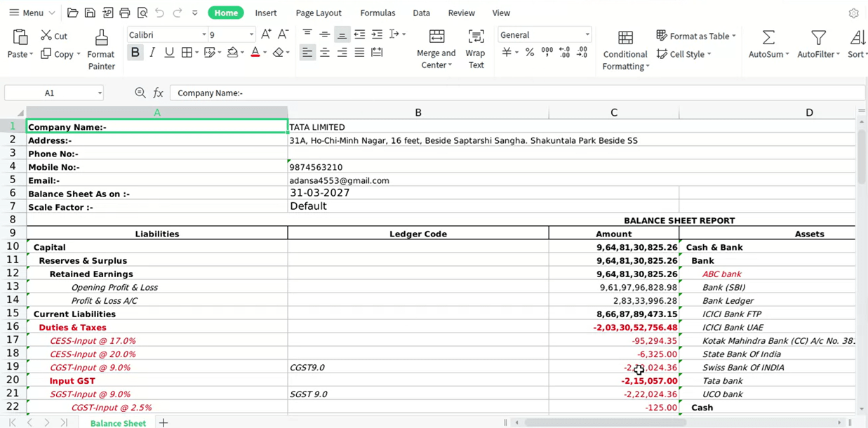Switch to the Formulas tab
This screenshot has height=428, width=868.
coord(378,13)
